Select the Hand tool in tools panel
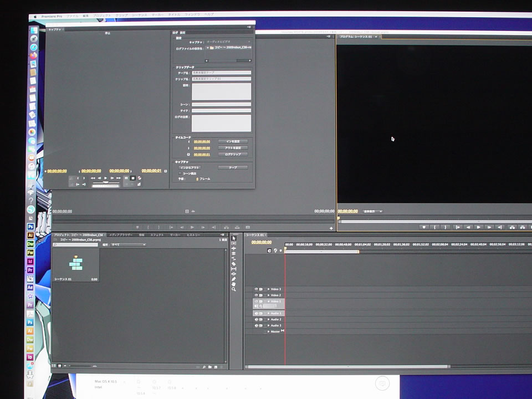532x399 pixels. click(233, 284)
